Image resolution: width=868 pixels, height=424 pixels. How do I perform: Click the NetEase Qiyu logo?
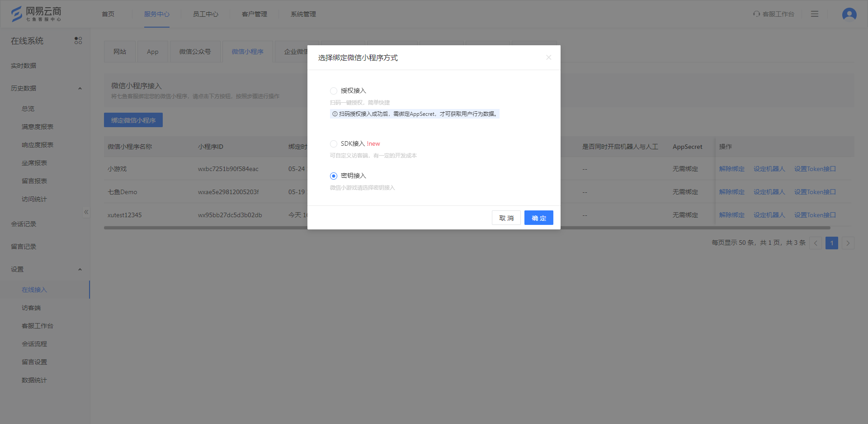pyautogui.click(x=36, y=14)
